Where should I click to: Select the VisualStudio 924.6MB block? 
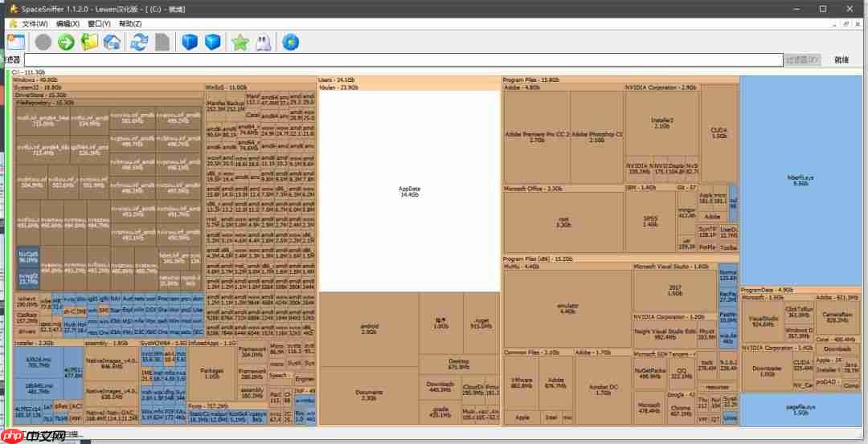(x=764, y=321)
